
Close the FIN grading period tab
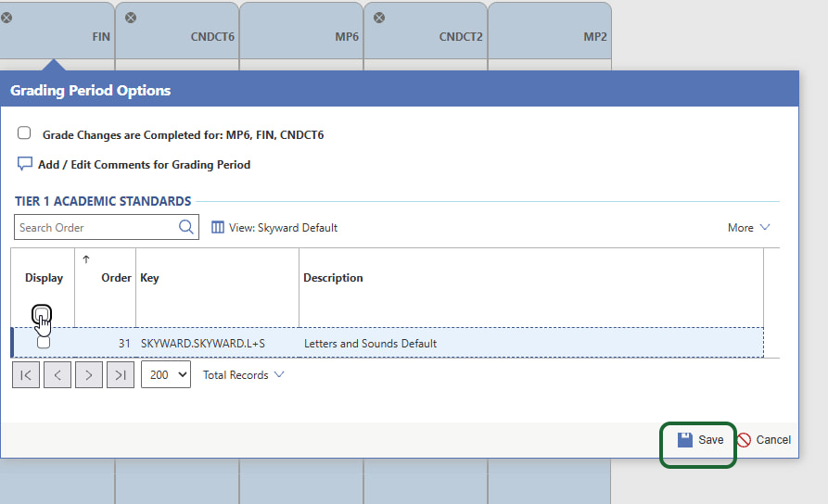[x=6, y=18]
